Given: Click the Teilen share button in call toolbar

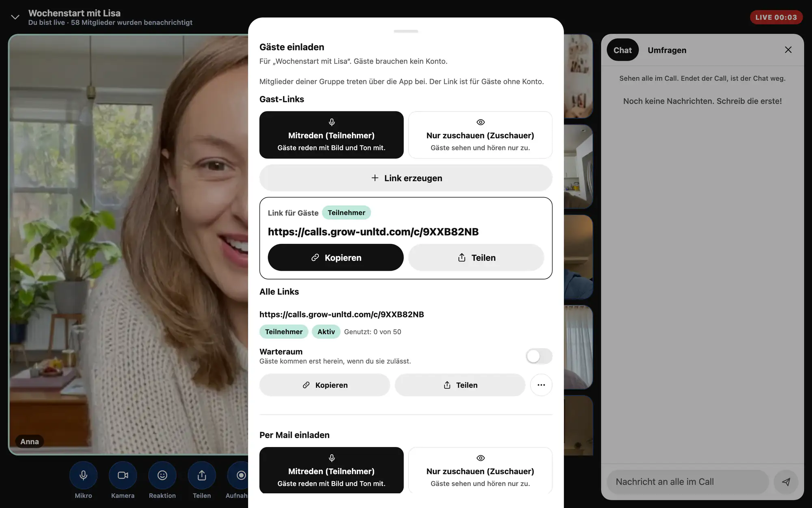Looking at the screenshot, I should click(x=202, y=475).
